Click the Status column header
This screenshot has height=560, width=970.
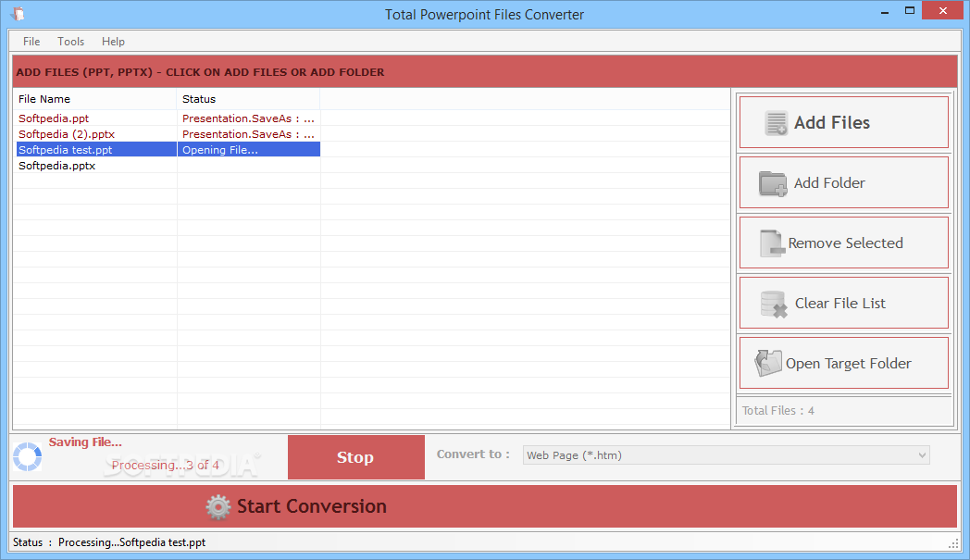pyautogui.click(x=248, y=99)
